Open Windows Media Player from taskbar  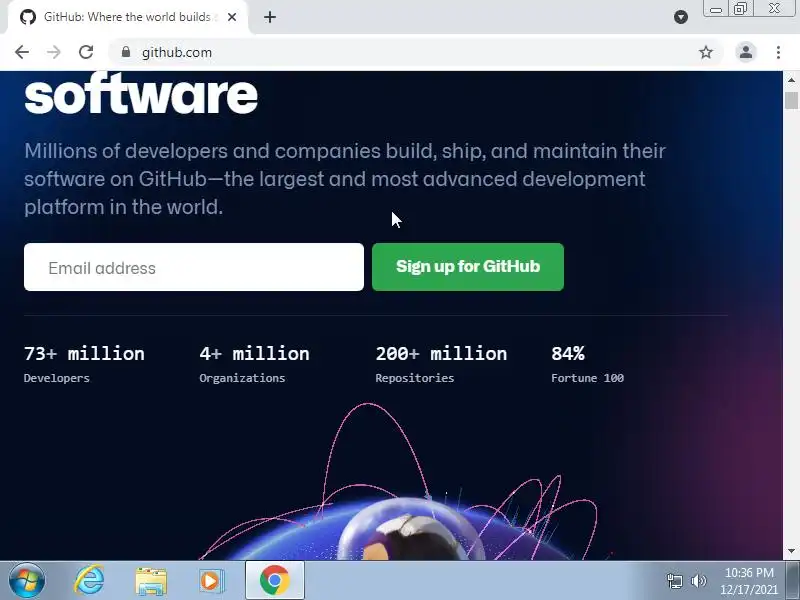211,581
